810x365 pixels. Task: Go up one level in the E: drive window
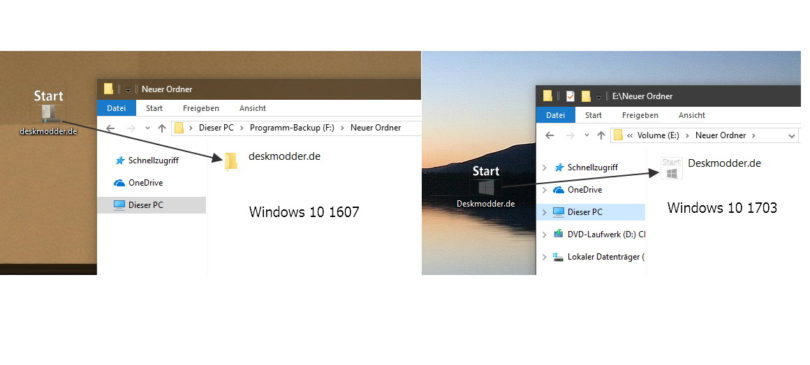601,135
